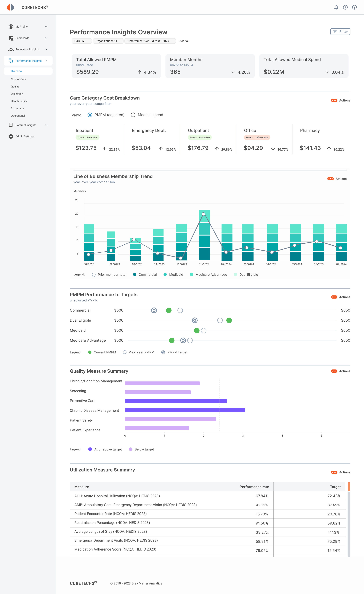Click the Utilization table scrollbar thumb
Viewport: 364px width, 594px height.
[349, 487]
